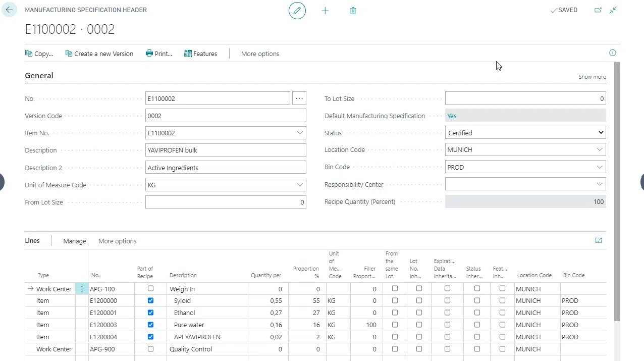Open More options in the action bar
This screenshot has height=361, width=644.
(260, 54)
